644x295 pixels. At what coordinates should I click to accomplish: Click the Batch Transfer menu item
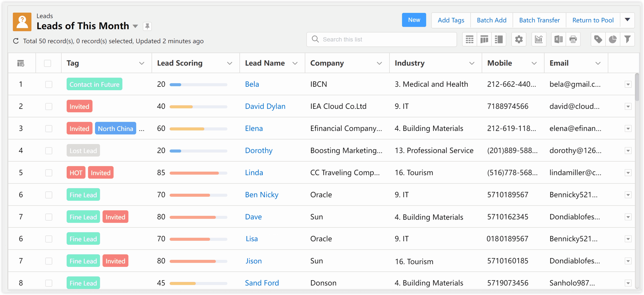tap(539, 20)
